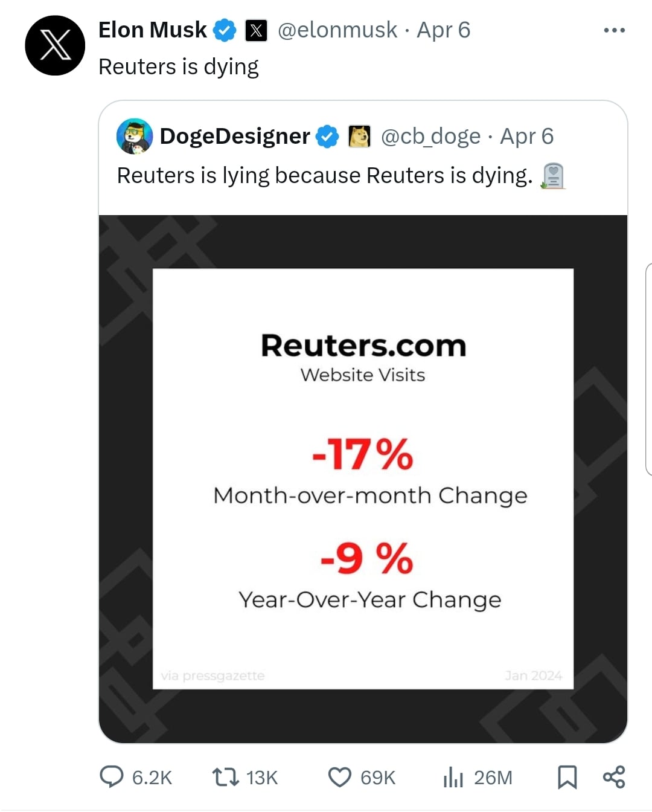Click DogeDesigner's blue verified badge

click(328, 137)
